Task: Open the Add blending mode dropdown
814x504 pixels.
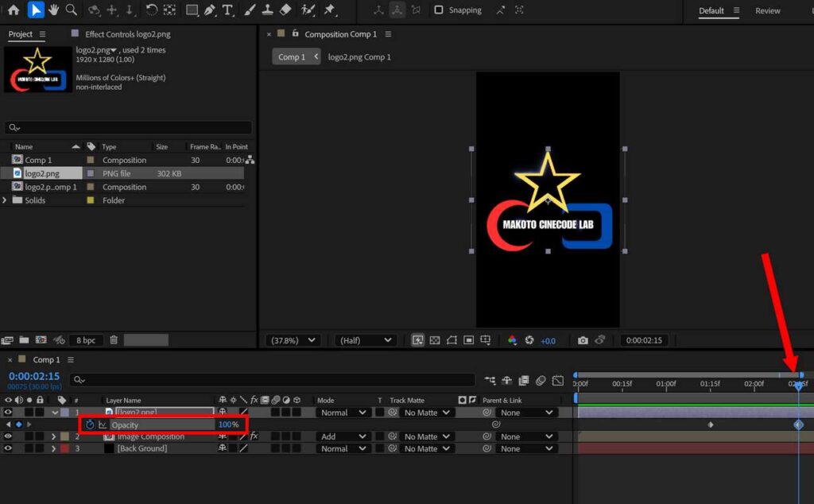Action: (343, 436)
